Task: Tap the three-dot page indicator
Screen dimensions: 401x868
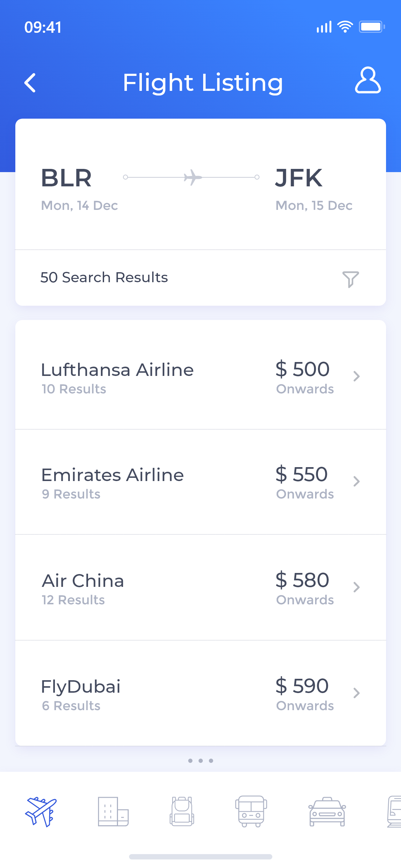Action: point(201,761)
